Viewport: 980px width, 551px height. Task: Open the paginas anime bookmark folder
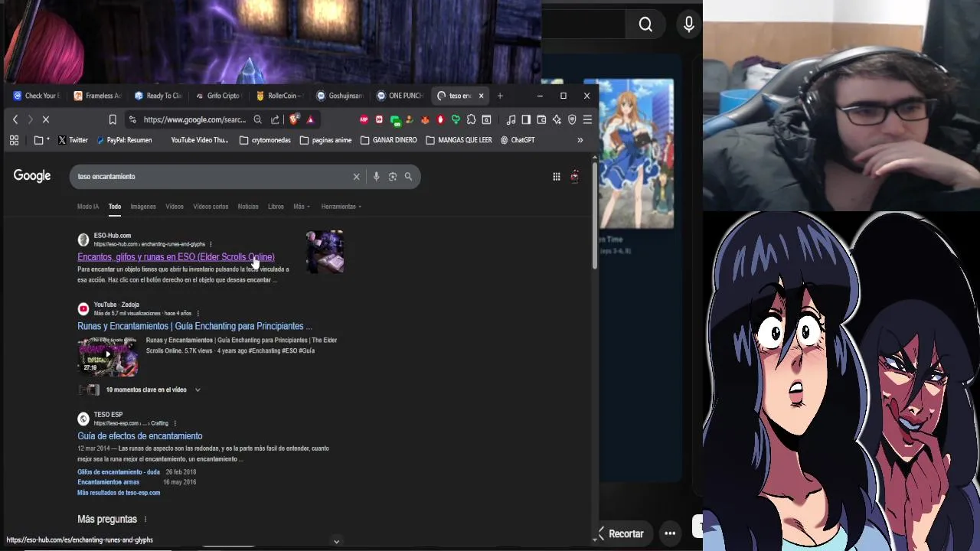click(325, 140)
